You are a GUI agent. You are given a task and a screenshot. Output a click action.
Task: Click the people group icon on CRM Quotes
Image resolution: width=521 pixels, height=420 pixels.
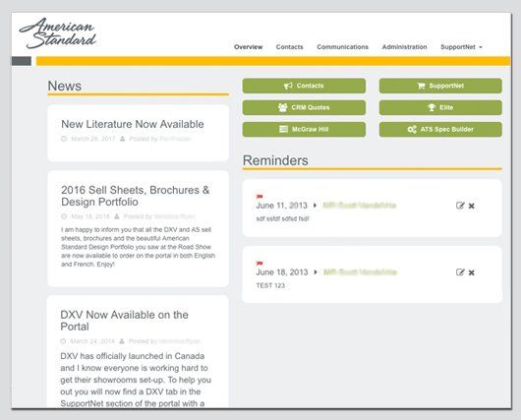[283, 107]
